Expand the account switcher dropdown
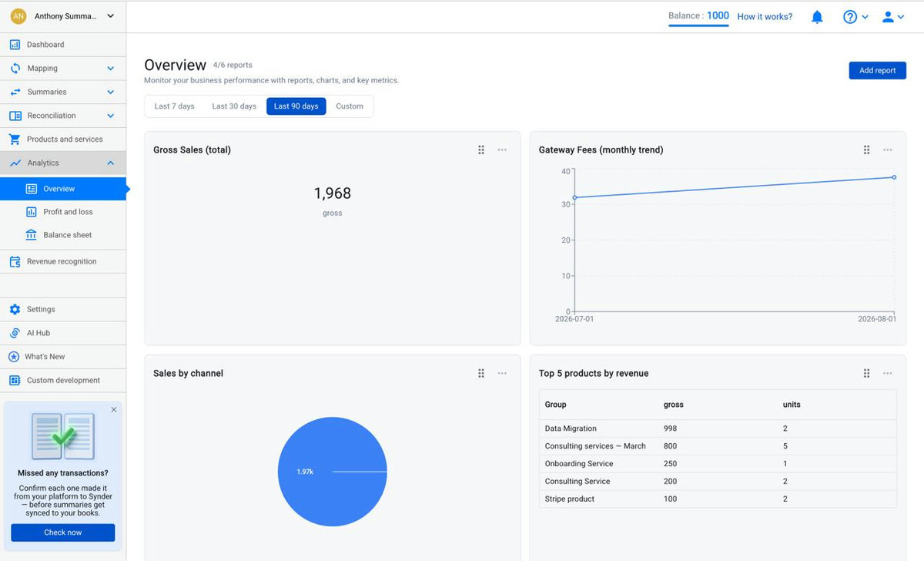Image resolution: width=924 pixels, height=561 pixels. click(111, 16)
